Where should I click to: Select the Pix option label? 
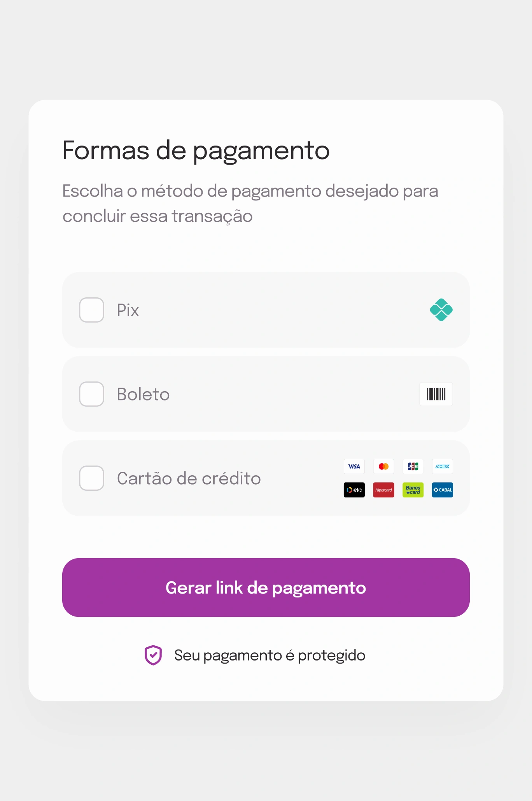click(128, 310)
